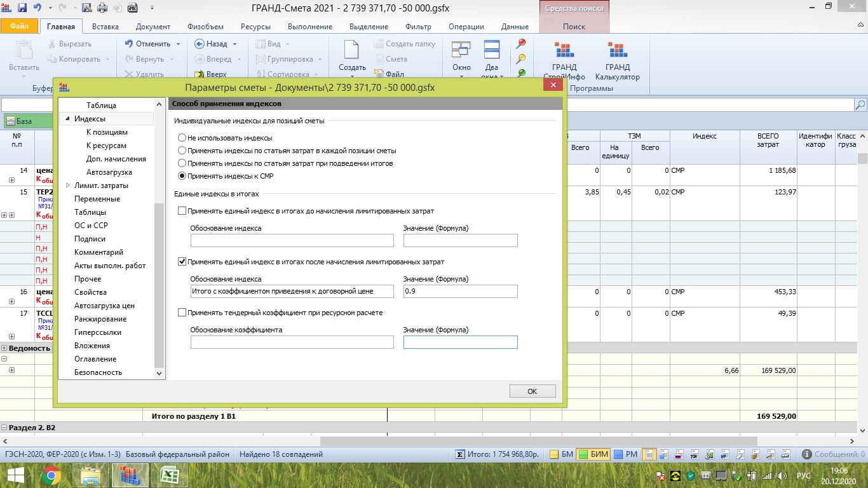Image resolution: width=868 pixels, height=488 pixels.
Task: Collapse the Индексы tree node
Action: 67,119
